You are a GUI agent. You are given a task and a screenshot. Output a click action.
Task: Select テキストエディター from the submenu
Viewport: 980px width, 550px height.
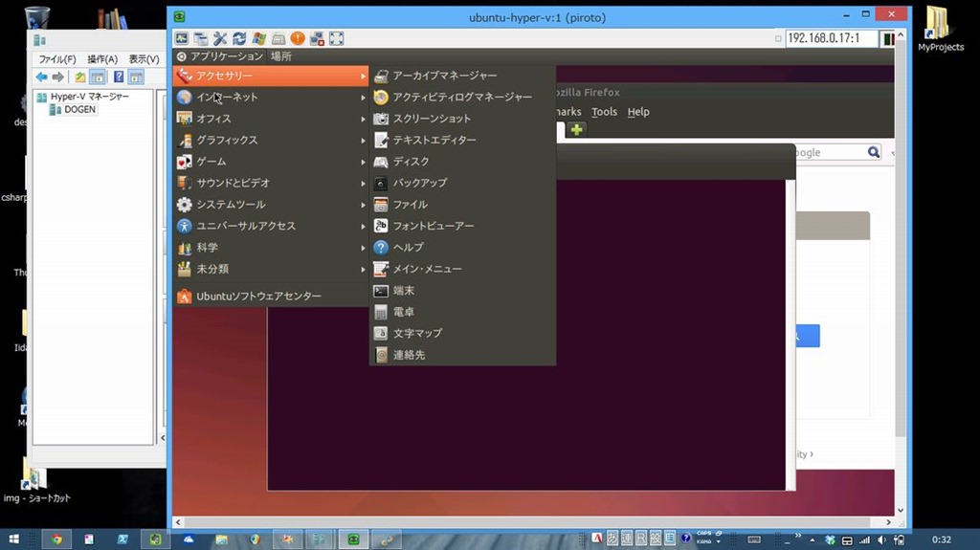tap(434, 141)
